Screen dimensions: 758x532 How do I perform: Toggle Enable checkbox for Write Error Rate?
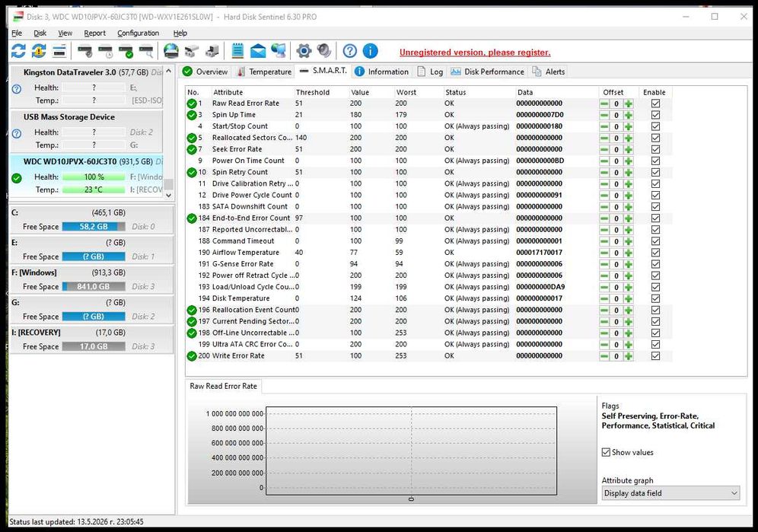pos(655,356)
